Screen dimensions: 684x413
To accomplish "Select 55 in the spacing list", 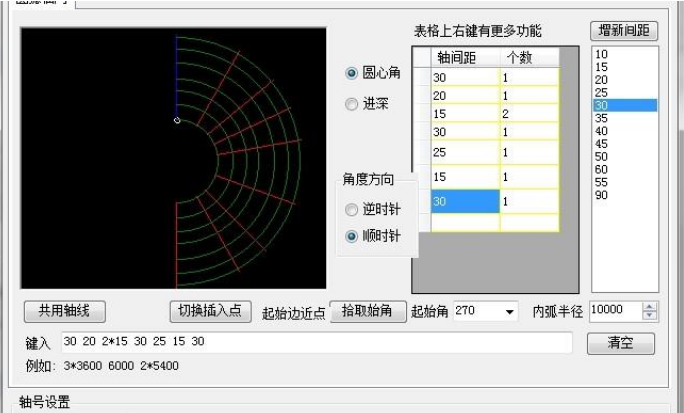I will tap(625, 182).
